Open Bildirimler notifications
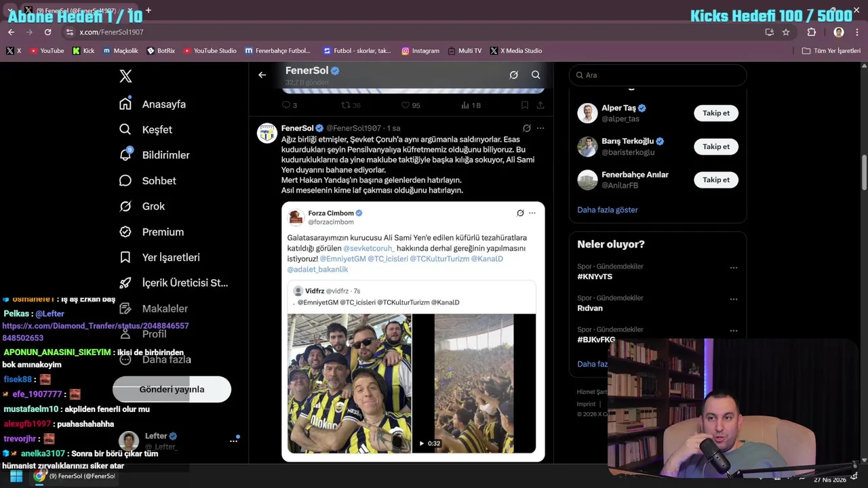Screen dimensions: 868x488 pyautogui.click(x=154, y=155)
